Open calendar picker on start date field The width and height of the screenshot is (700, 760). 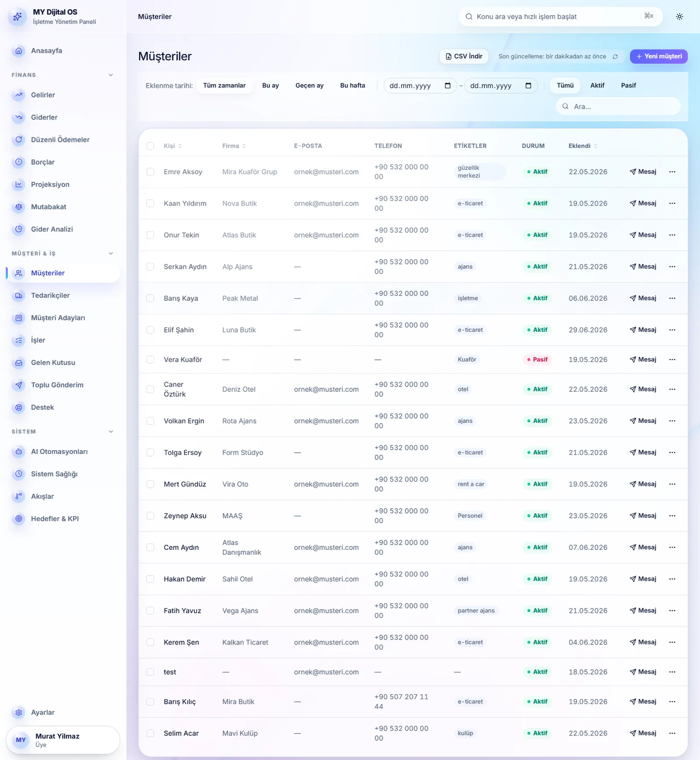(x=448, y=86)
